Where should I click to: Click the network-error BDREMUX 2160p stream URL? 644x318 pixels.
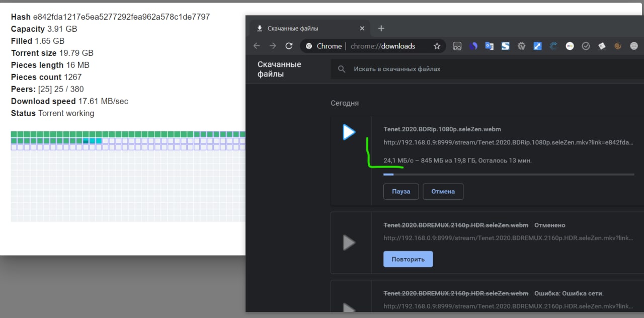point(508,306)
